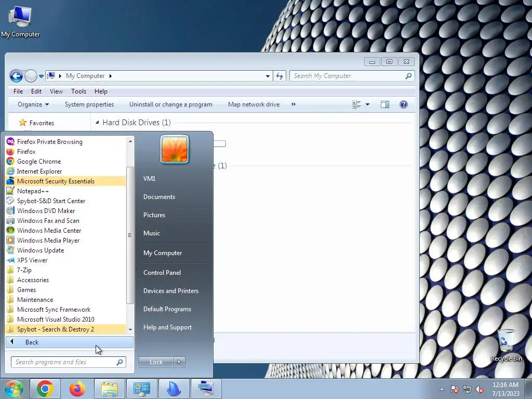
Task: Launch Firefox from the programs list
Action: (x=66, y=152)
